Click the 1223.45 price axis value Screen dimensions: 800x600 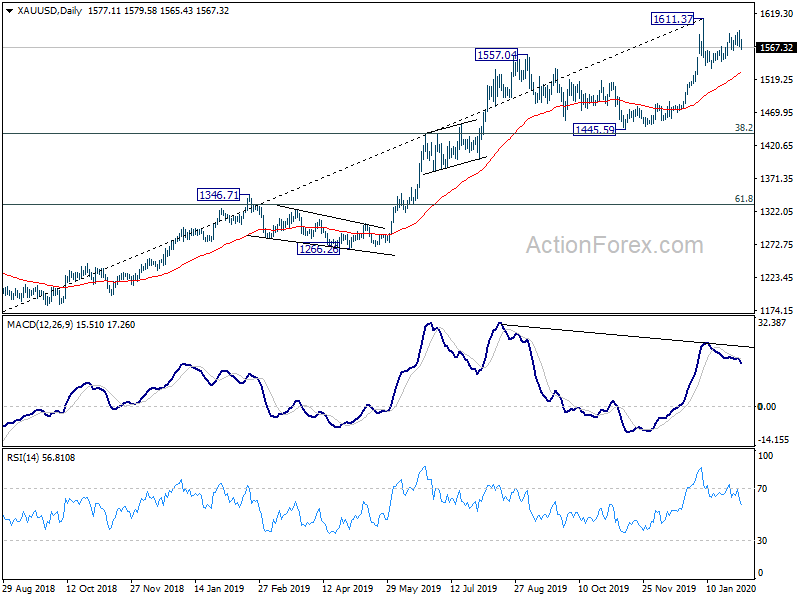pyautogui.click(x=777, y=278)
